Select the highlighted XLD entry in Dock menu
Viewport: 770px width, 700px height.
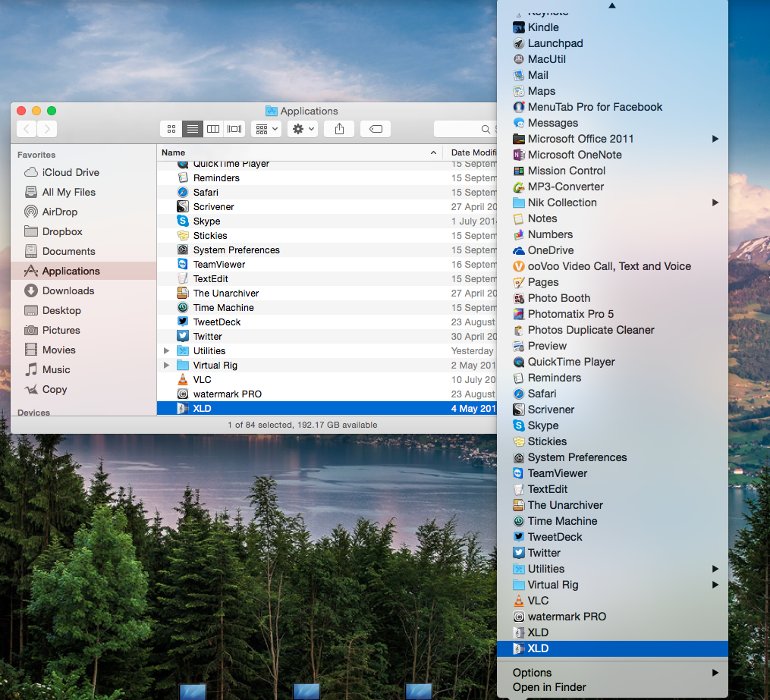tap(612, 648)
